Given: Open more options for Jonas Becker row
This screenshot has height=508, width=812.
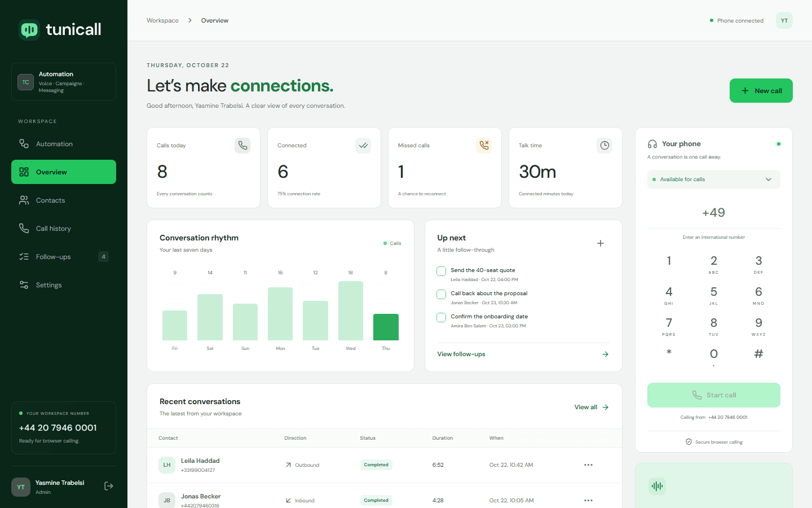Looking at the screenshot, I should pos(589,501).
